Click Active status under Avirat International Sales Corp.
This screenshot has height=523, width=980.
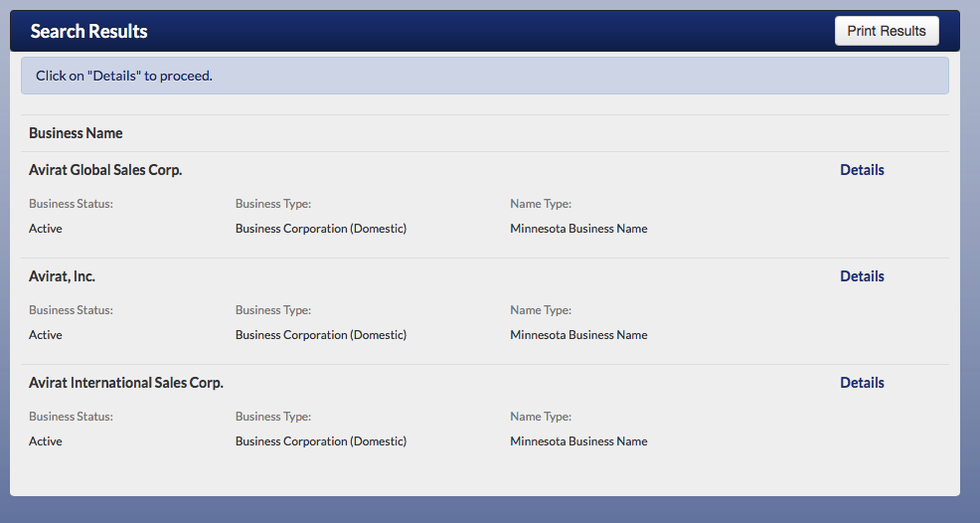tap(46, 441)
